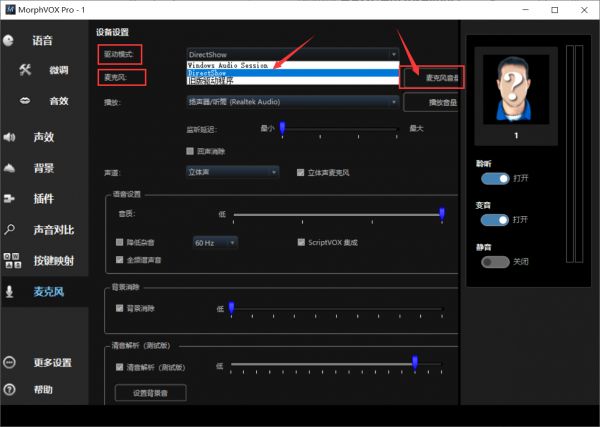Viewport: 600px width, 427px height.
Task: Click the 背景 background icon
Action: click(9, 168)
